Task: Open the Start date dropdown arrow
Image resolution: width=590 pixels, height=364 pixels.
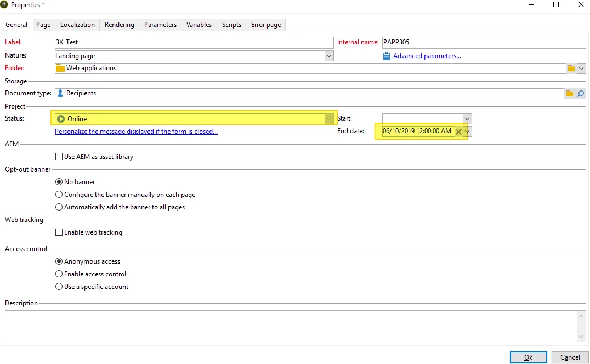Action: click(x=467, y=119)
